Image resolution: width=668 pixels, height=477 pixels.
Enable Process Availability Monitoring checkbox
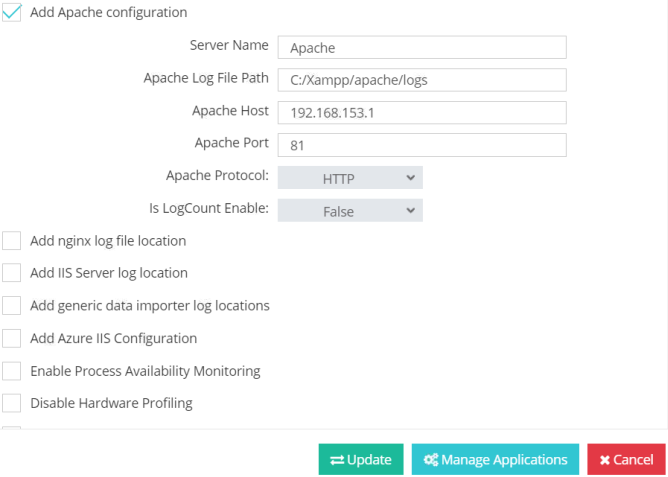(12, 371)
